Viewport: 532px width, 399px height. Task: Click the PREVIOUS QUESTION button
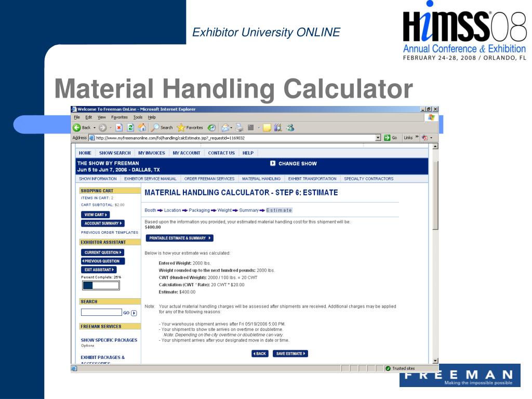tap(103, 261)
